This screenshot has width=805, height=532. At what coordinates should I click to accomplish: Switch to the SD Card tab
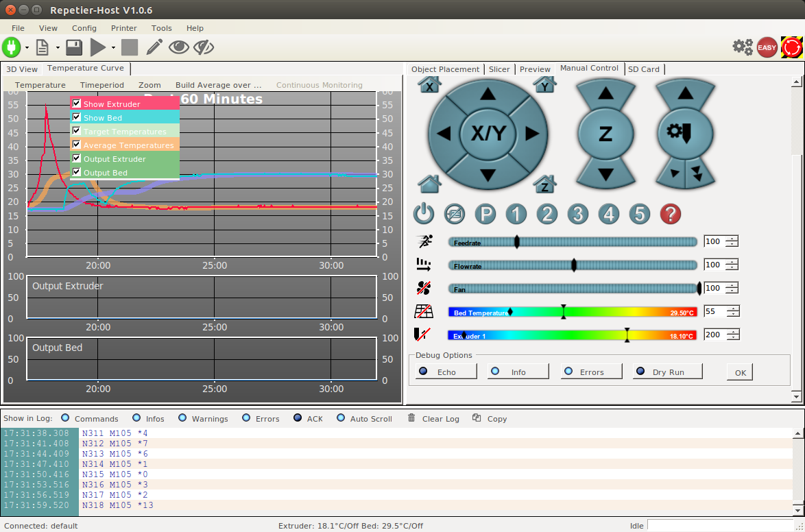[644, 69]
